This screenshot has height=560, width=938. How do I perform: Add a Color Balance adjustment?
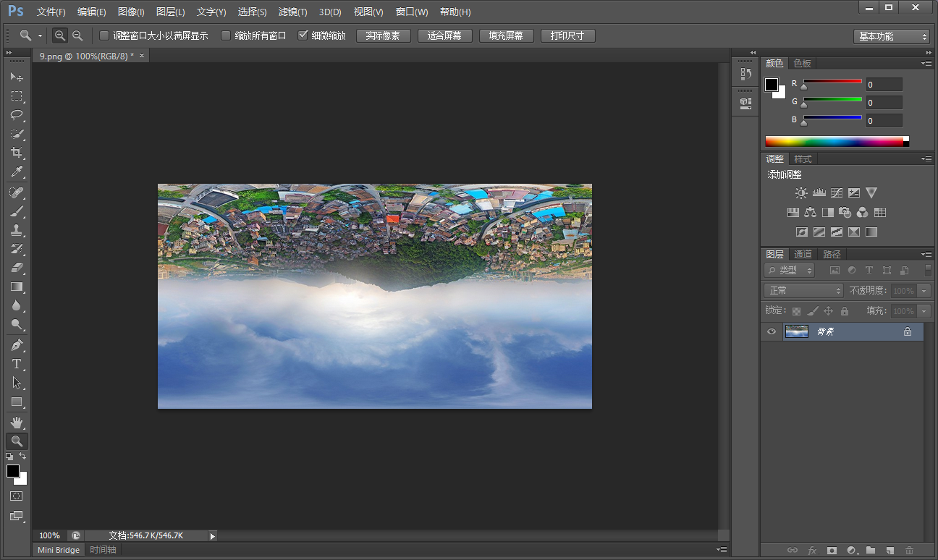(x=811, y=213)
